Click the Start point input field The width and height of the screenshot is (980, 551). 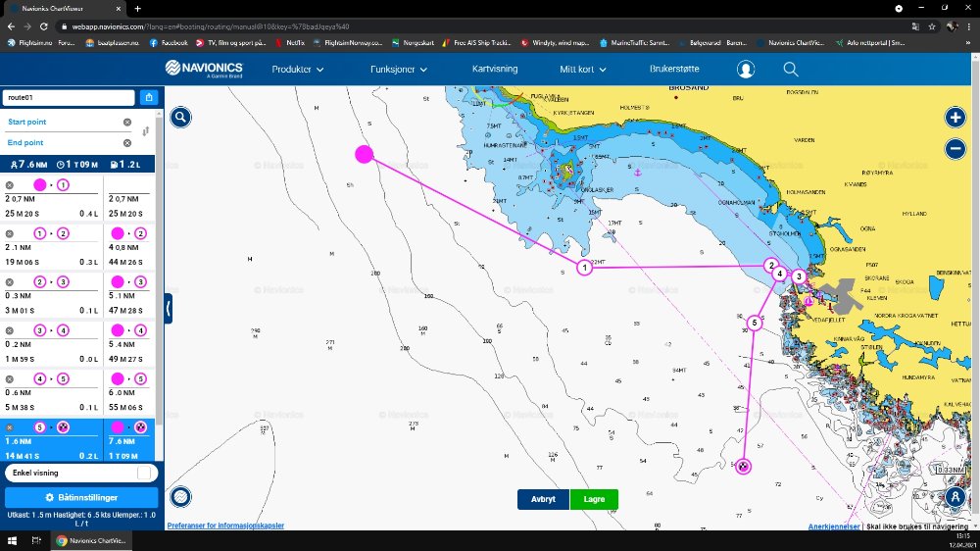(x=63, y=122)
